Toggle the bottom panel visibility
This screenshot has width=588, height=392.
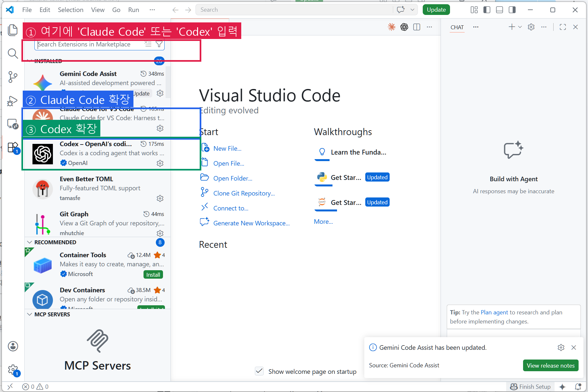(x=500, y=10)
